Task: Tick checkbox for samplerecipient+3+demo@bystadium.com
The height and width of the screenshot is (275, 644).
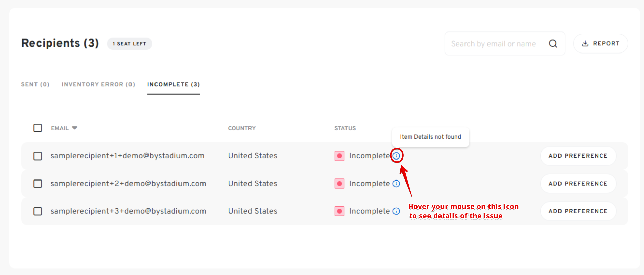Action: (38, 211)
